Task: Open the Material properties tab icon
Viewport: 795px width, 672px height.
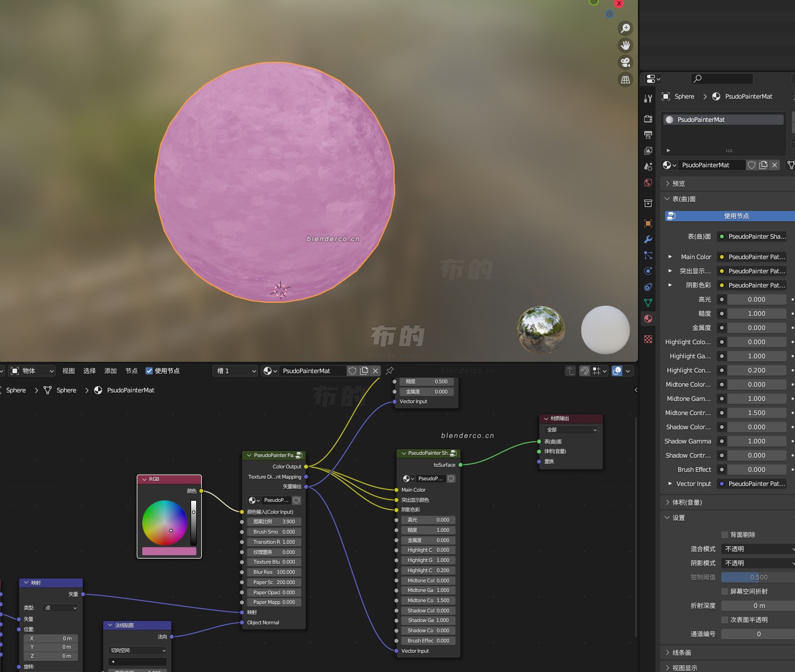Action: 648,319
